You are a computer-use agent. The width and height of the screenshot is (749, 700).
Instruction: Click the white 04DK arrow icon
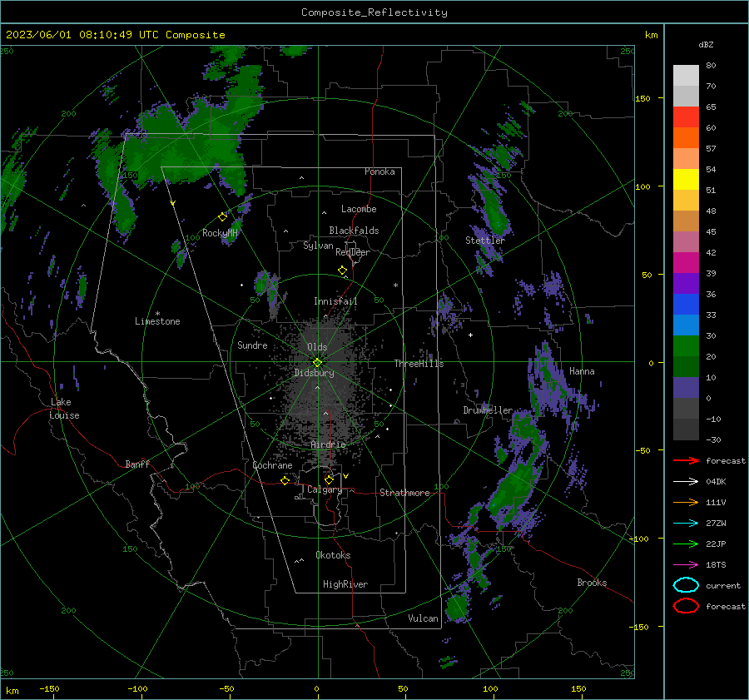coord(686,482)
